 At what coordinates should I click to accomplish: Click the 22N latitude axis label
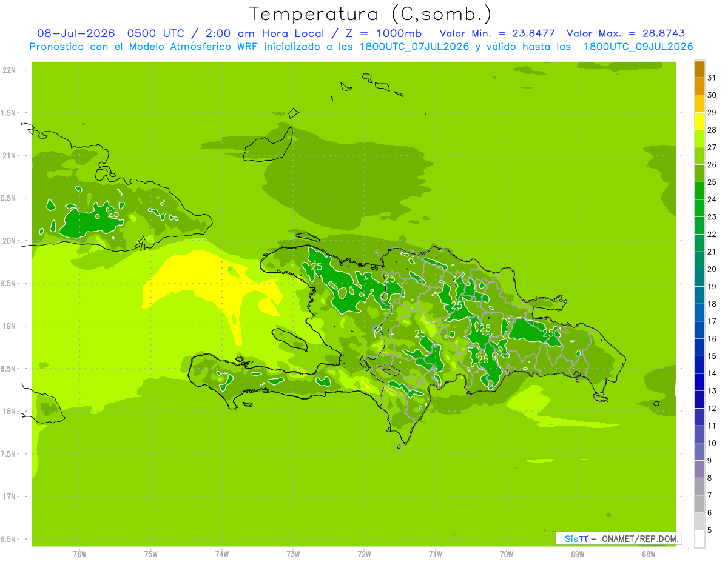point(10,70)
